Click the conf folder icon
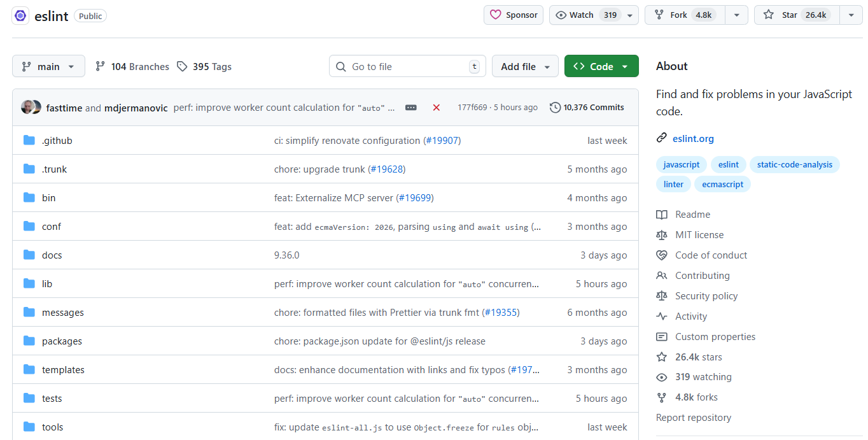This screenshot has height=440, width=868. click(x=29, y=226)
